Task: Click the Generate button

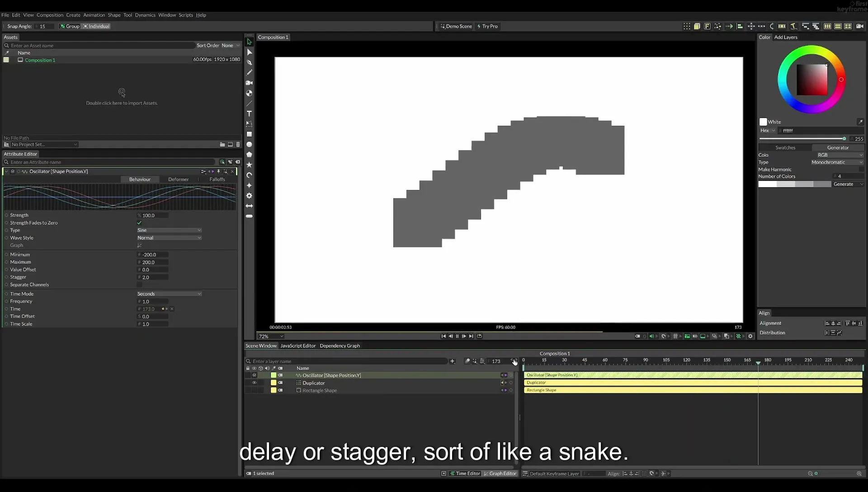Action: 848,184
